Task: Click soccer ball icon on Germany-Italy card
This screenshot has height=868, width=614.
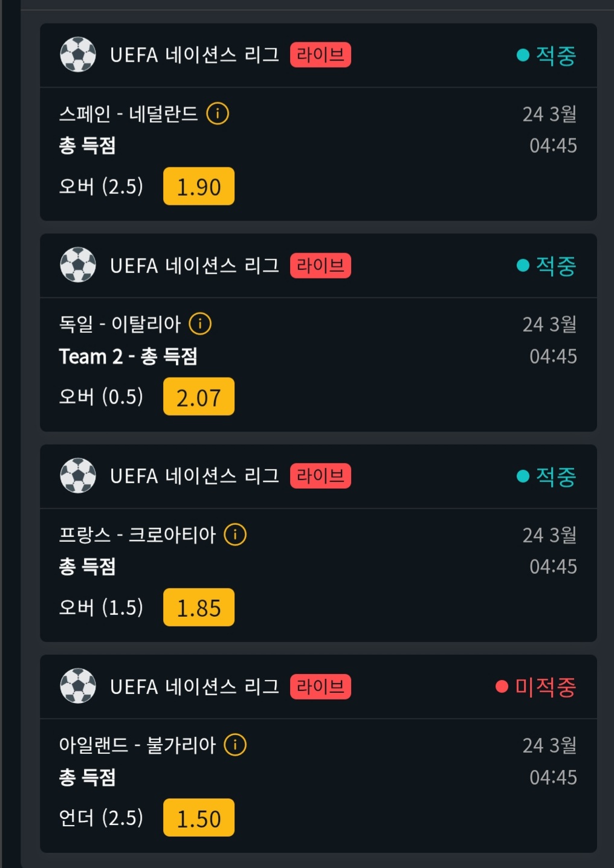Action: pyautogui.click(x=78, y=265)
